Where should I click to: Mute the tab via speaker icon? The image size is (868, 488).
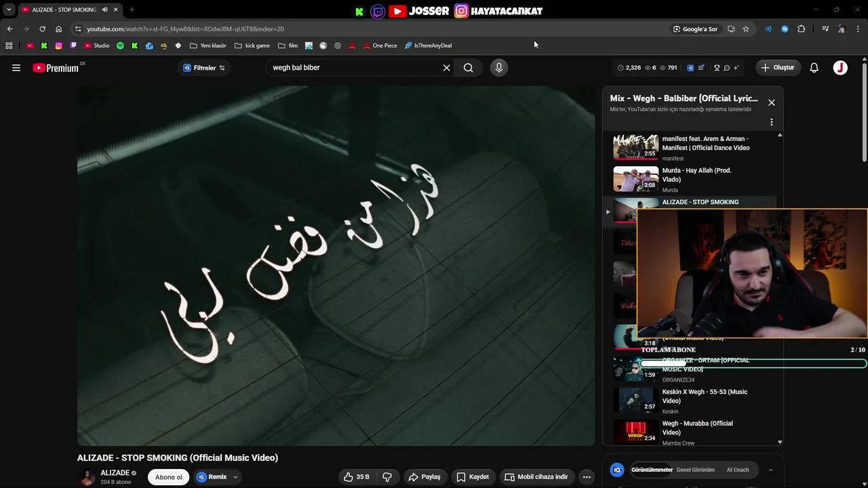(104, 9)
